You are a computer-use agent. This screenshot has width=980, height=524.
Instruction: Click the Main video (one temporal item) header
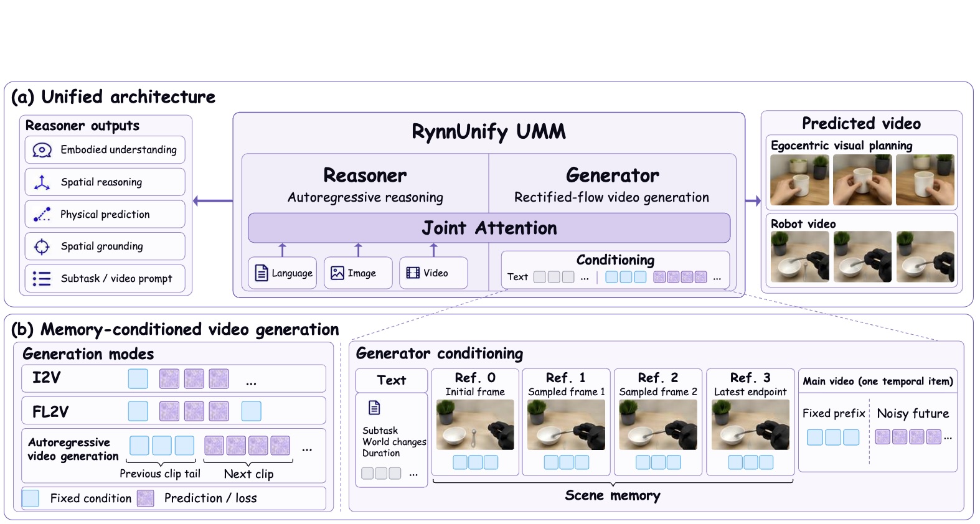tap(878, 381)
